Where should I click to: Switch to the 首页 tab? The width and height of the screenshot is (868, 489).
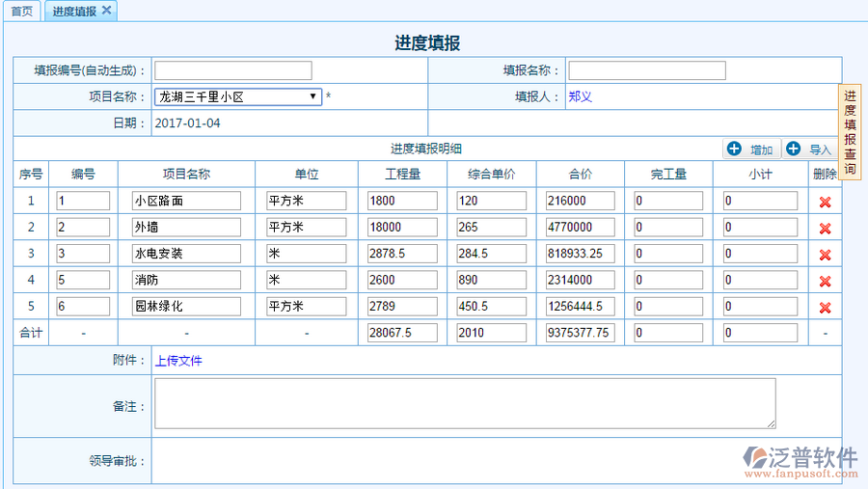(x=21, y=12)
